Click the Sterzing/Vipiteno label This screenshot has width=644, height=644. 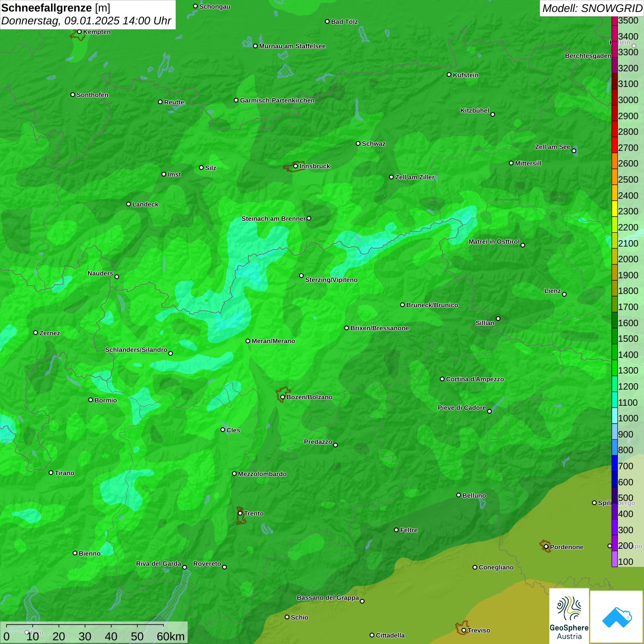331,280
